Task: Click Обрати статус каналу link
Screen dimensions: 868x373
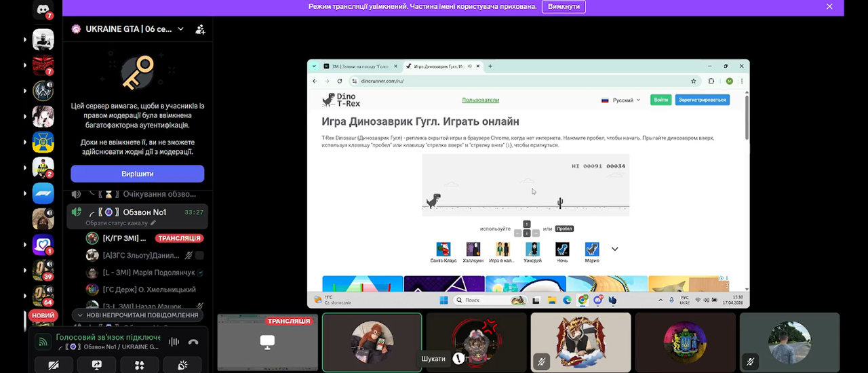Action: pos(121,223)
